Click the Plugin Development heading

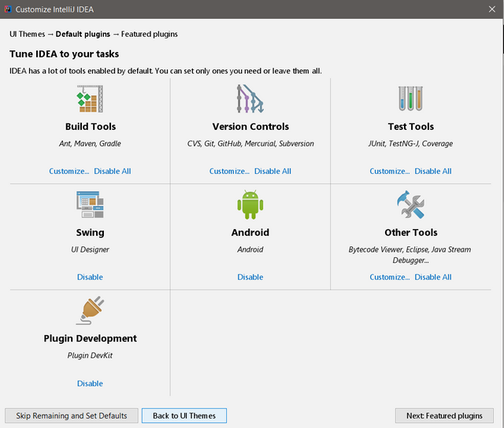pyautogui.click(x=90, y=338)
